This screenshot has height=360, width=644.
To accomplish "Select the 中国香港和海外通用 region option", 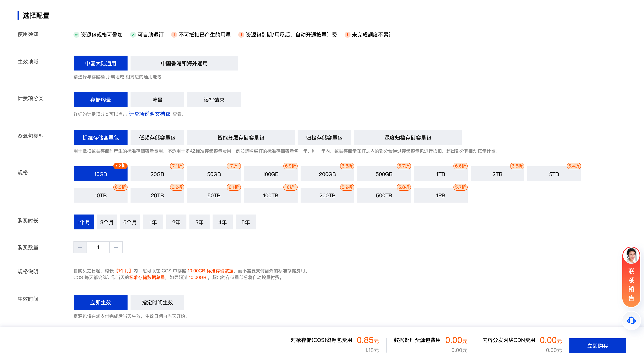I will pyautogui.click(x=184, y=63).
